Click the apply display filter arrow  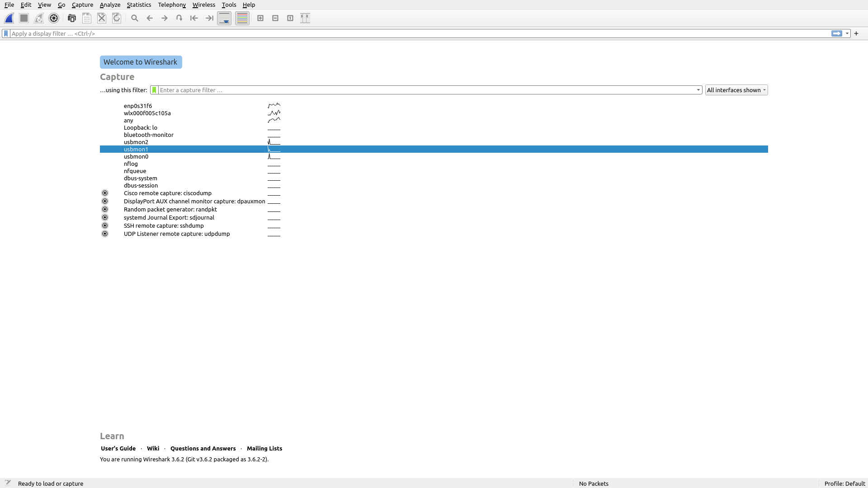pyautogui.click(x=837, y=33)
